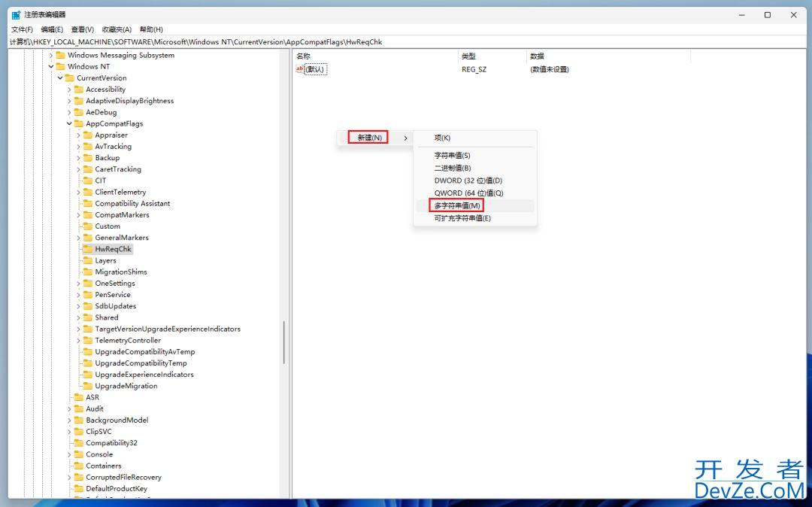Select the AeDebug key

click(101, 112)
